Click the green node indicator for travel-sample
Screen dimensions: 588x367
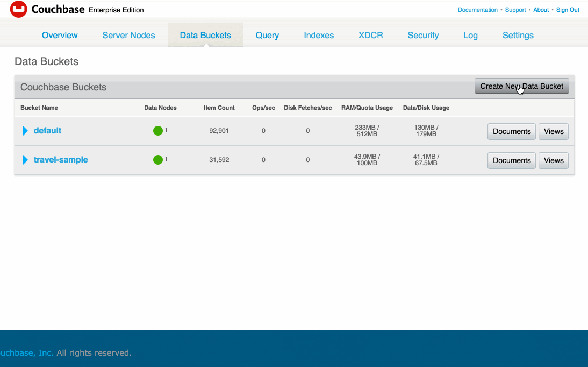pos(156,159)
